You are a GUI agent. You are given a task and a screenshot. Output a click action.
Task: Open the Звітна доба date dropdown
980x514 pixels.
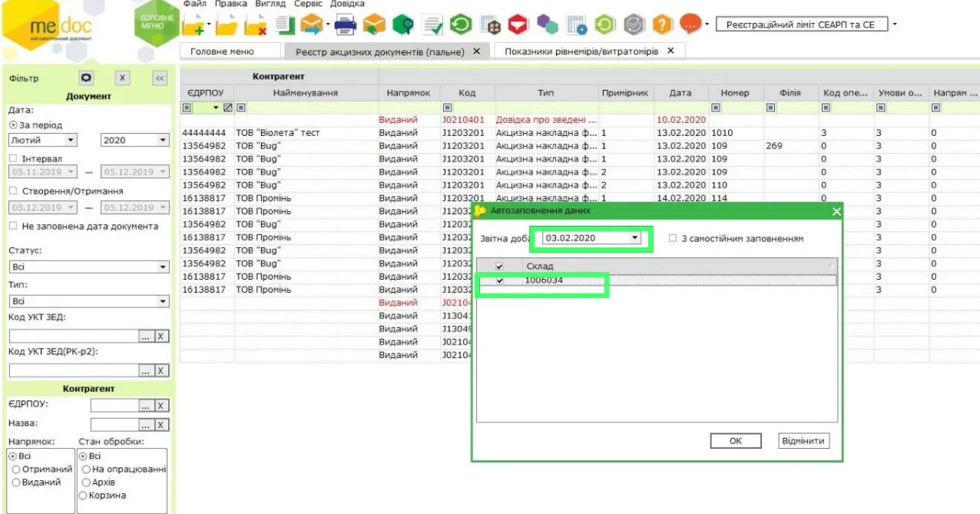(x=634, y=238)
